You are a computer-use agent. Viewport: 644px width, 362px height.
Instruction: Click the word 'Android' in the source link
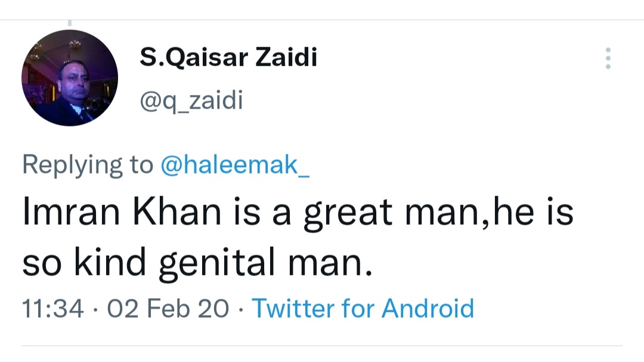click(428, 308)
